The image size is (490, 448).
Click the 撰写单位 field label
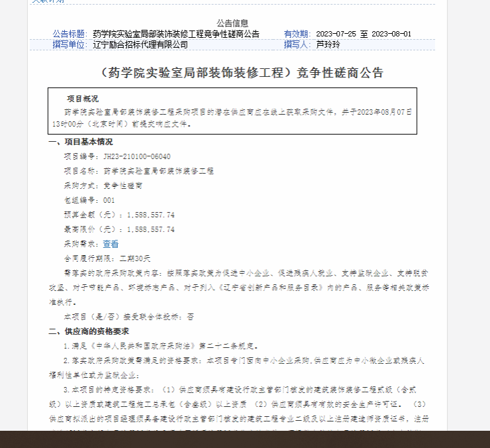pyautogui.click(x=70, y=44)
